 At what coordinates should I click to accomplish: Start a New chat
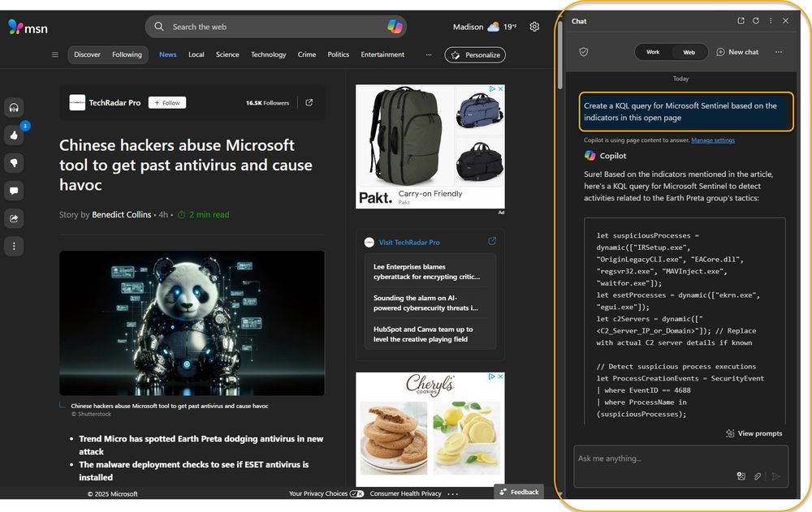point(737,52)
